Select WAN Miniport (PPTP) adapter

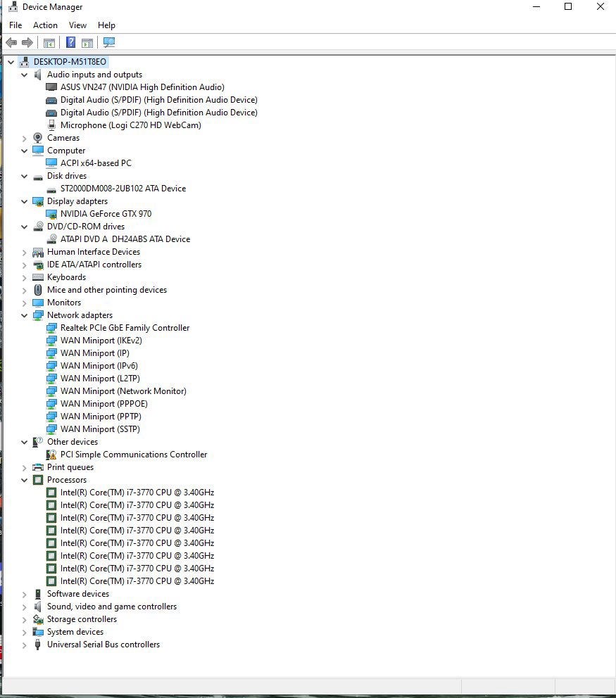point(101,417)
